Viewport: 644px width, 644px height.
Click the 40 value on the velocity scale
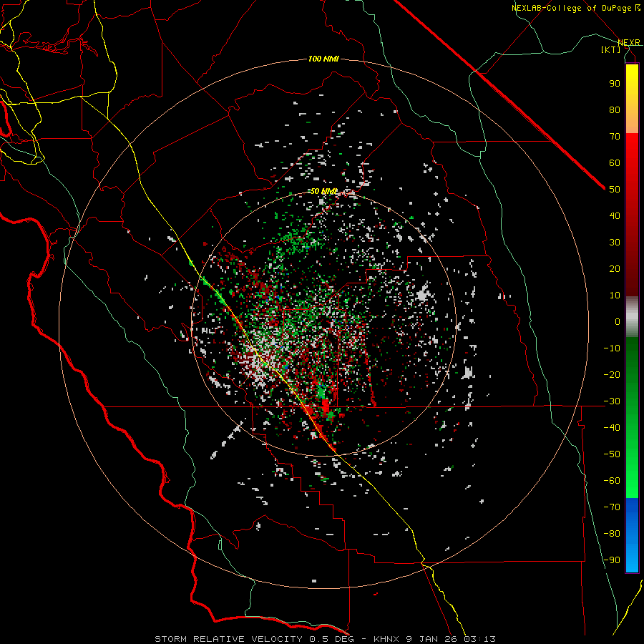[615, 215]
